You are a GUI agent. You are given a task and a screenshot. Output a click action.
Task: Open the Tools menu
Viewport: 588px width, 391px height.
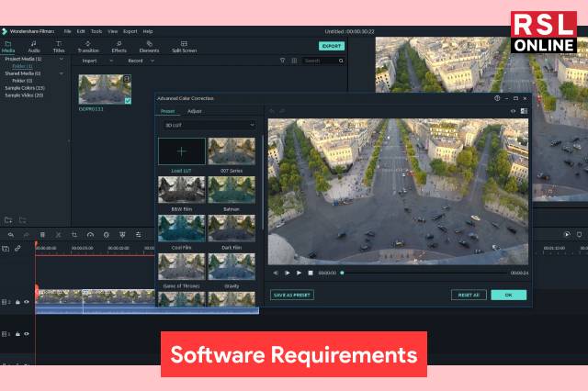tap(96, 31)
